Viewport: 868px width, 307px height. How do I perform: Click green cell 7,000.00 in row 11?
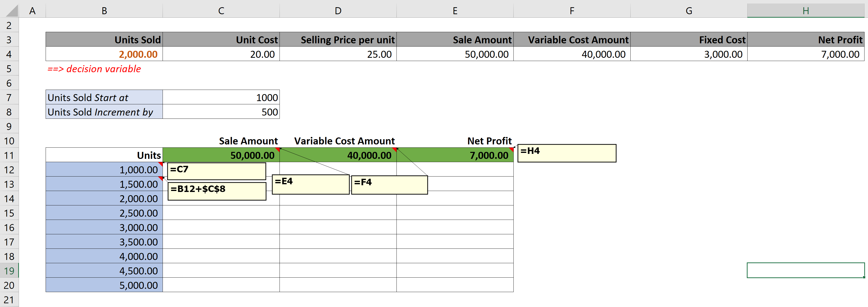coord(455,155)
